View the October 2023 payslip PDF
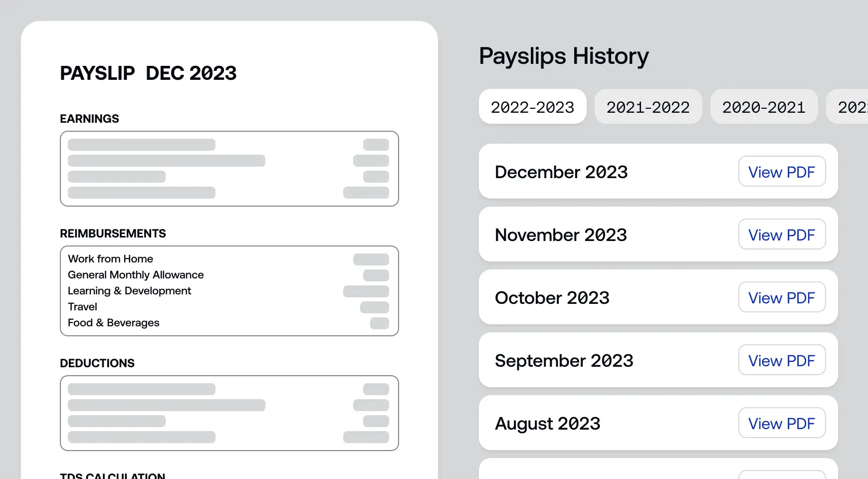Viewport: 868px width, 479px height. 782,297
